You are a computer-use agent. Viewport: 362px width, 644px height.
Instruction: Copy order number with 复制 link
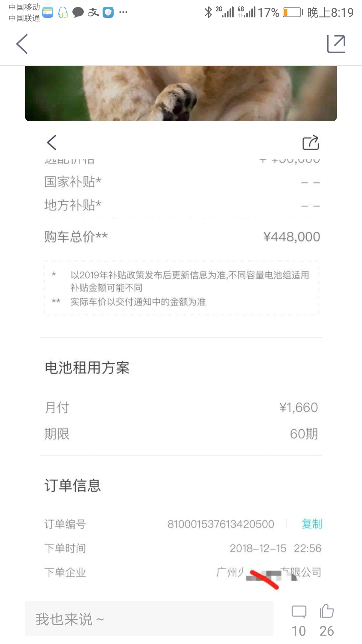tap(312, 524)
